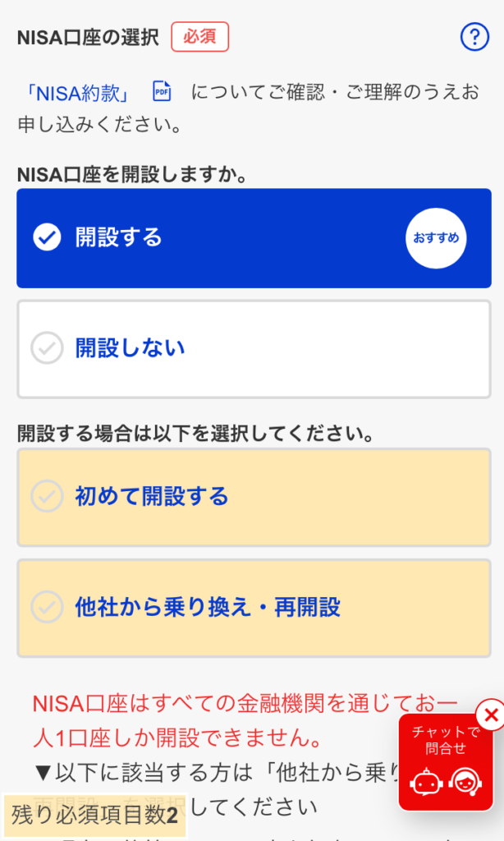Click the check circle beside 開設しない
The image size is (504, 841).
click(x=47, y=349)
